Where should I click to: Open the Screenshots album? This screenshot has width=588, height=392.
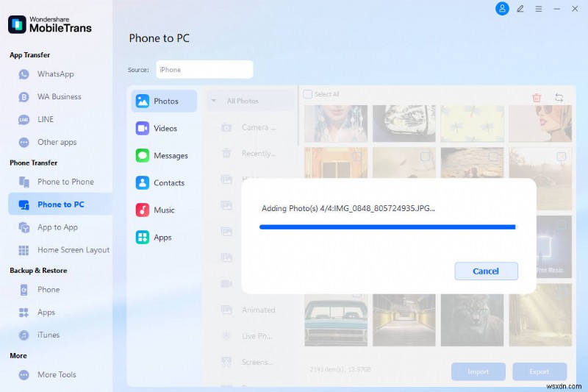[x=248, y=362]
